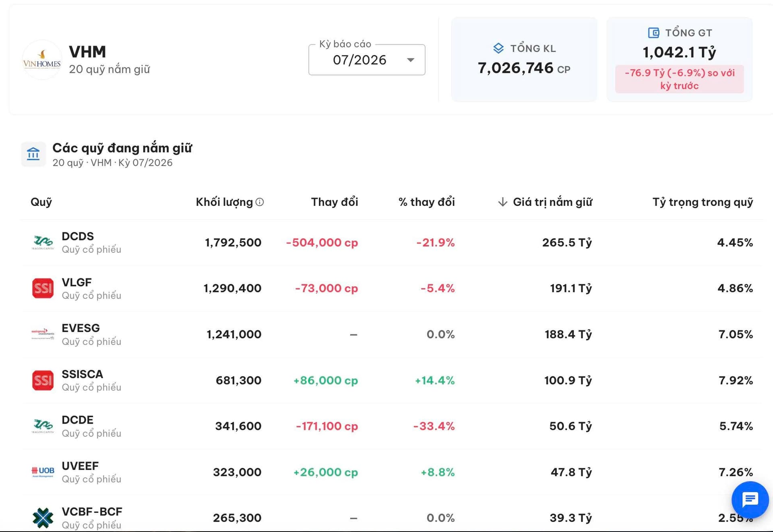Click the VCBF-BCF fund logo
This screenshot has width=773, height=532.
coord(43,518)
